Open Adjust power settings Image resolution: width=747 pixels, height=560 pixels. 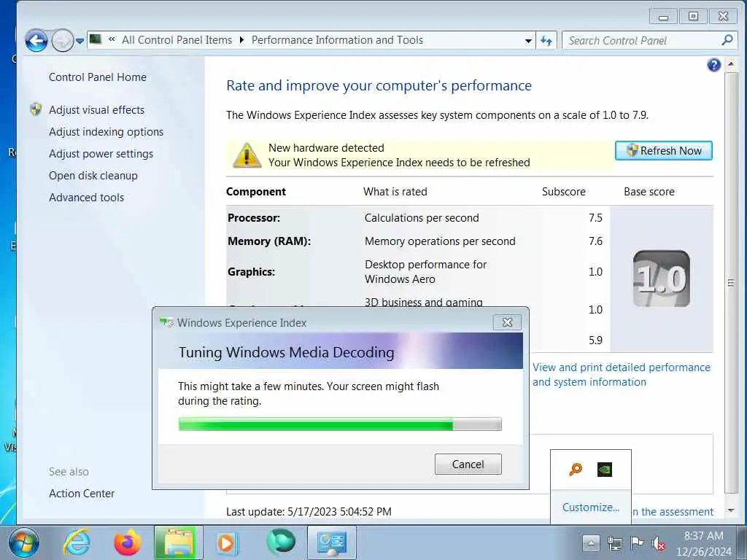pyautogui.click(x=101, y=154)
